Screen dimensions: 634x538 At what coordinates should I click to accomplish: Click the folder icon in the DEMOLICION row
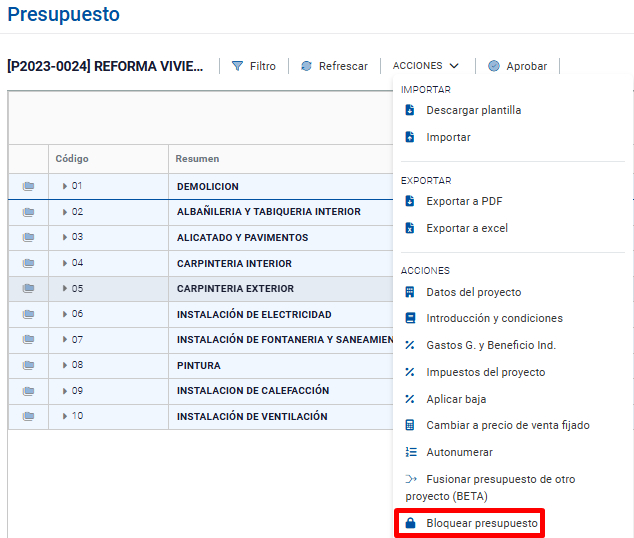[x=28, y=186]
